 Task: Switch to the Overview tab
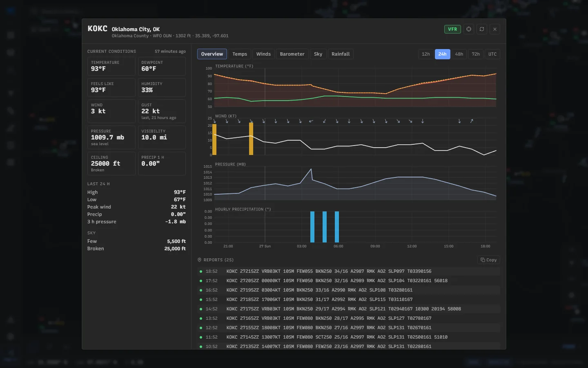pos(212,54)
